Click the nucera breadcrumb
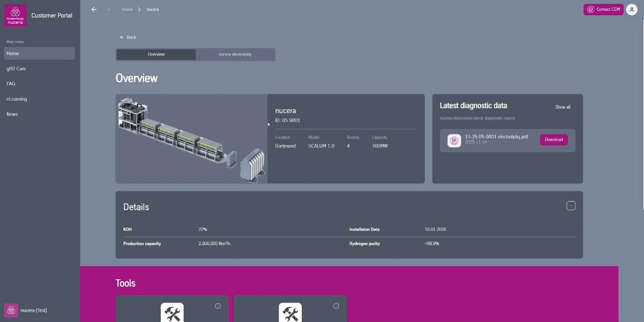The image size is (644, 322). click(x=153, y=9)
